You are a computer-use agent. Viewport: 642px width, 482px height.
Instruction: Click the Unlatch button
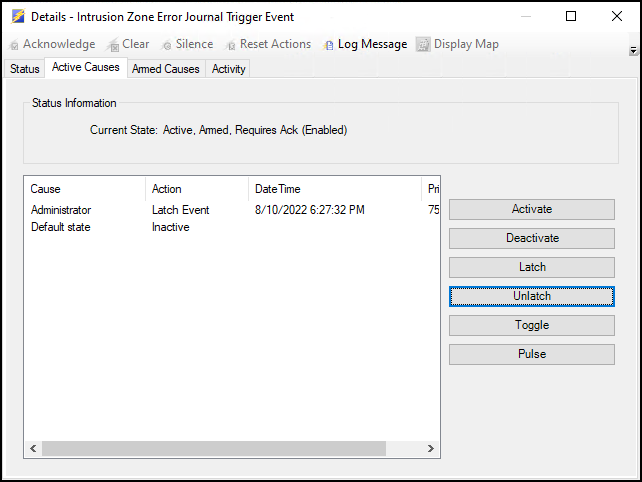(x=532, y=296)
